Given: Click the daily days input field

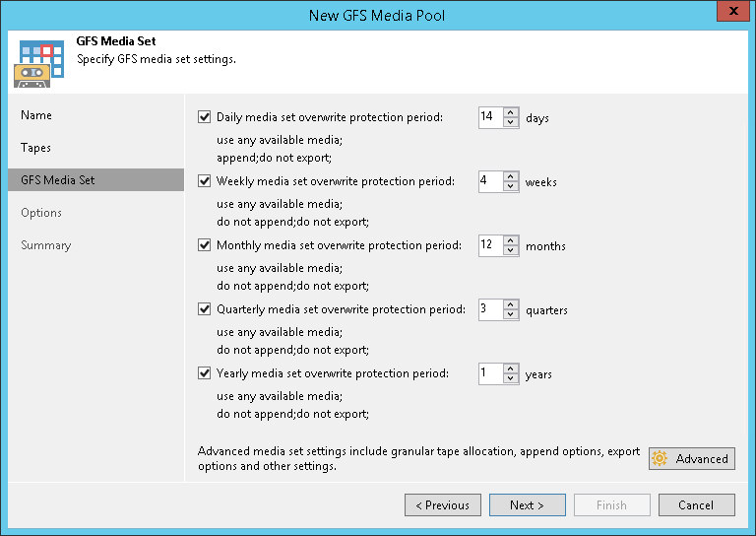Looking at the screenshot, I should pos(489,117).
